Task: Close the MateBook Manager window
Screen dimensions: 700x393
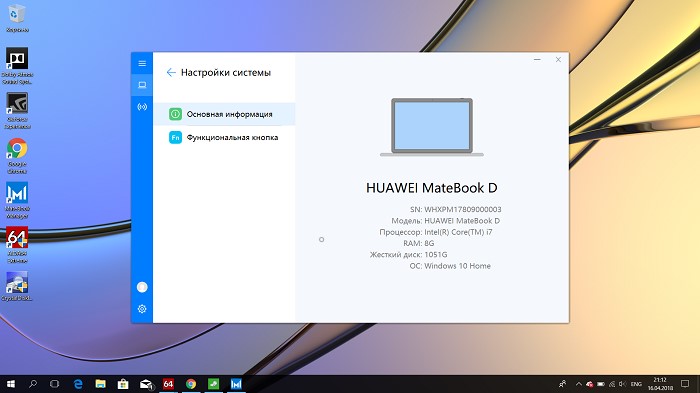Action: pos(558,59)
